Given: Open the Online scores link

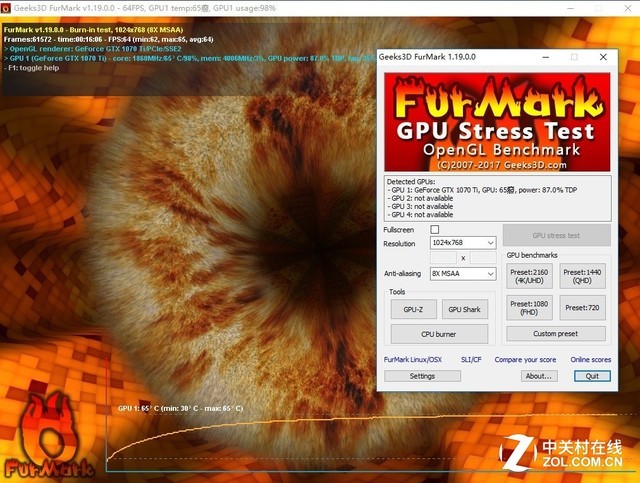Looking at the screenshot, I should [591, 360].
